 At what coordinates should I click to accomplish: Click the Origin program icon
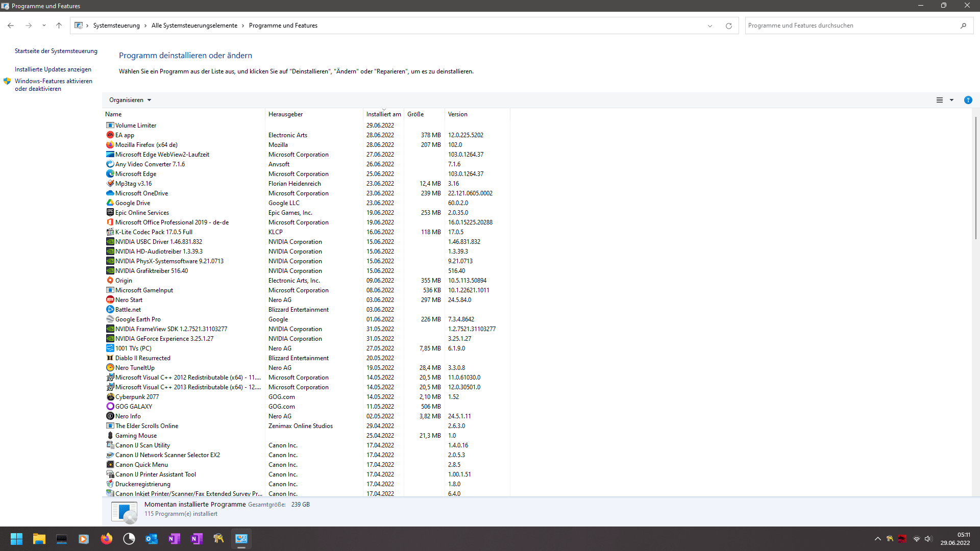click(110, 281)
